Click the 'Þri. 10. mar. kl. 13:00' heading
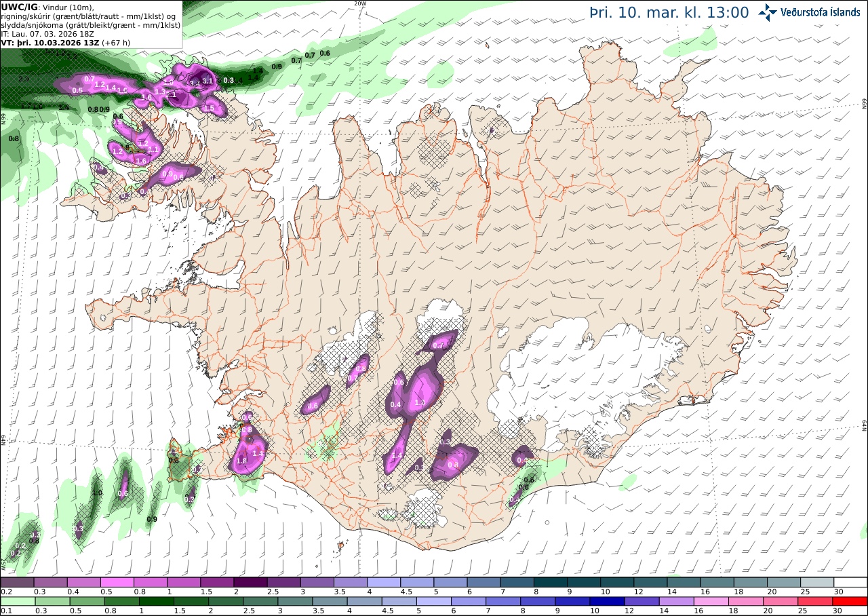The height and width of the screenshot is (616, 868). point(669,12)
